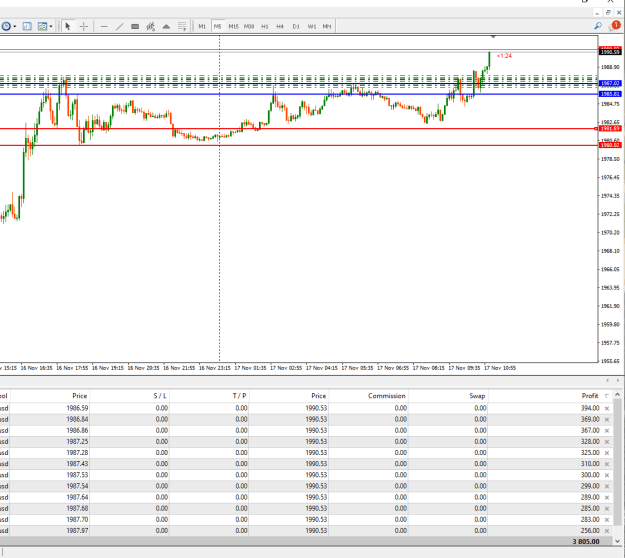Toggle the sort arrow next to Profit header
Image resolution: width=625 pixels, height=558 pixels.
coord(607,396)
